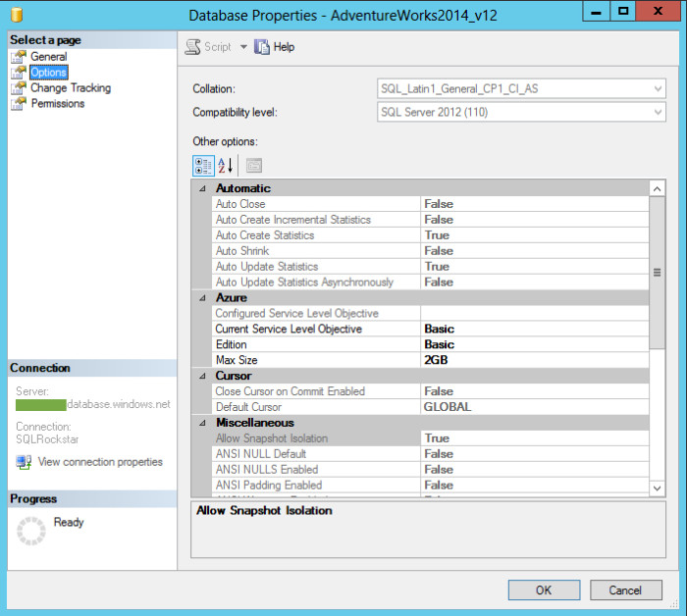Screen dimensions: 687x616
Task: Open the General page
Action: (x=49, y=57)
